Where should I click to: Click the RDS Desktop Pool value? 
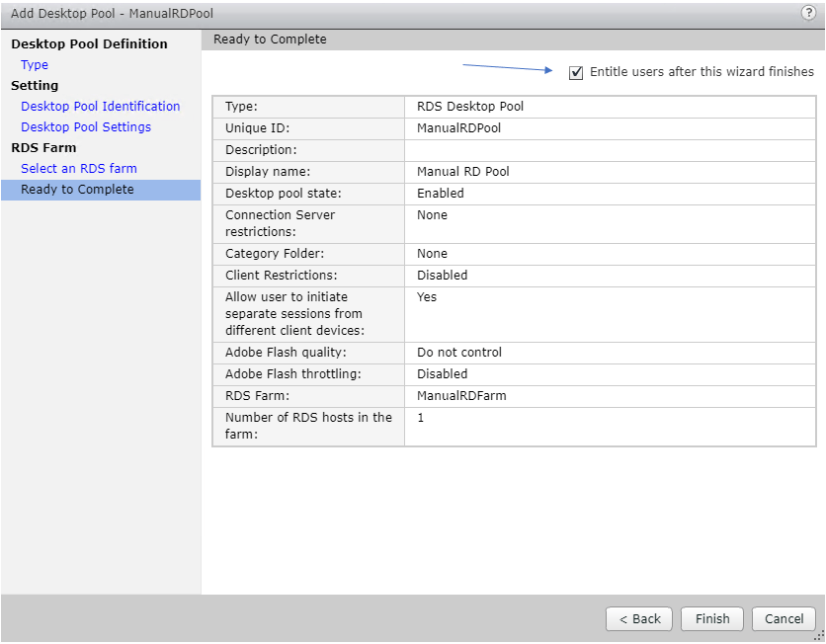tap(470, 107)
